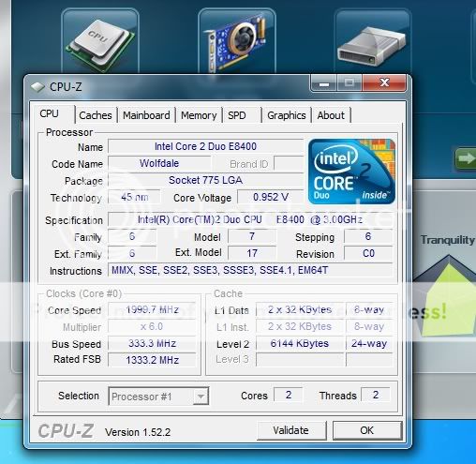Open the Processor #1 selection dropdown

(x=158, y=397)
